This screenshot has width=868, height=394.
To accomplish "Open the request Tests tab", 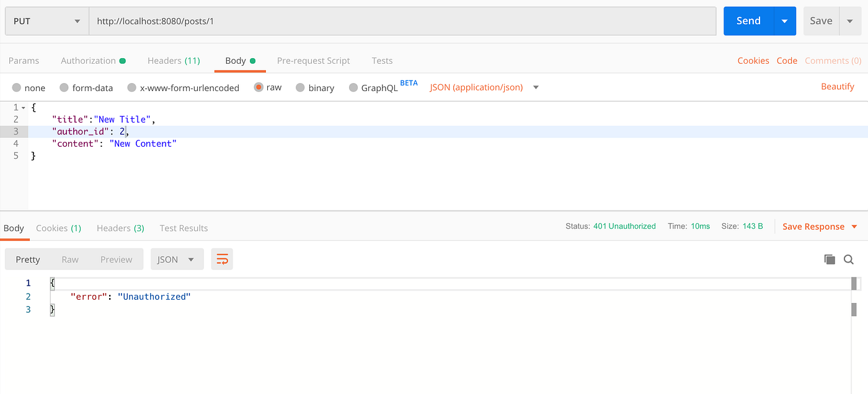I will [x=382, y=61].
